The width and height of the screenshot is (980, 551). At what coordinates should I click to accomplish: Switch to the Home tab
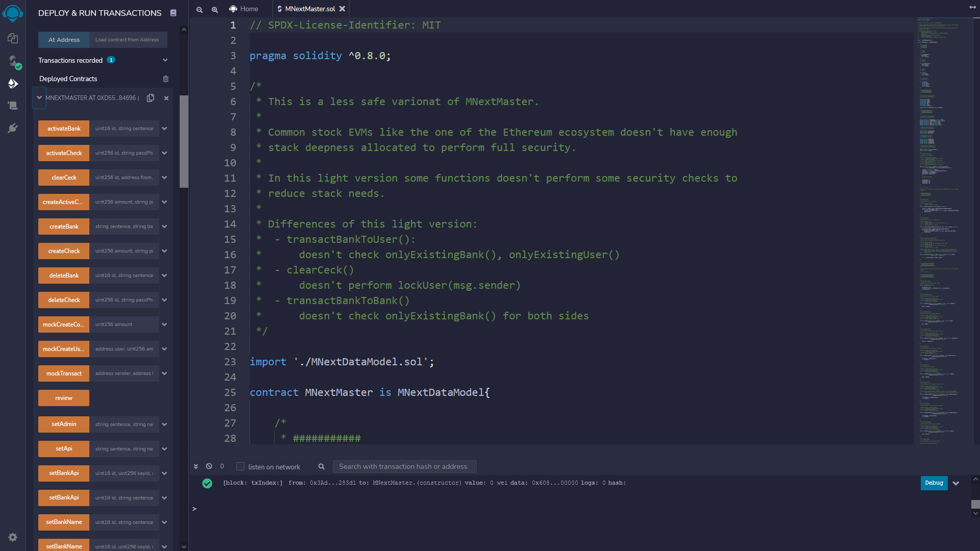[x=244, y=9]
